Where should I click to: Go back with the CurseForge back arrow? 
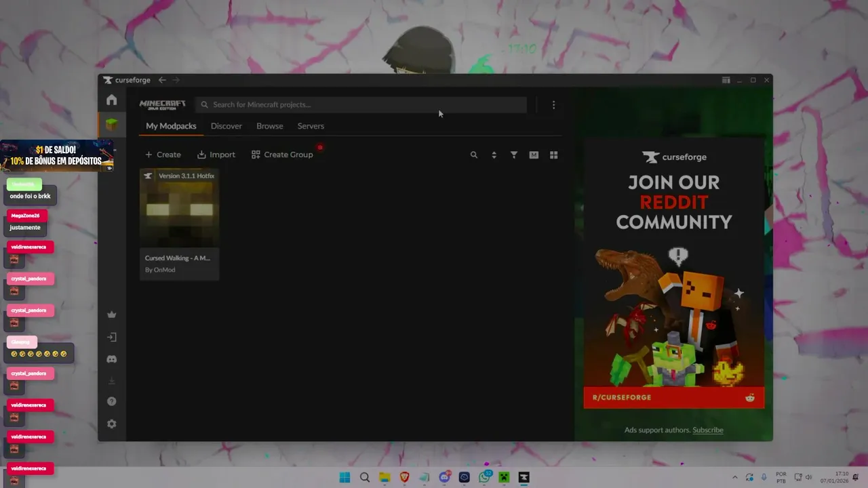point(162,80)
